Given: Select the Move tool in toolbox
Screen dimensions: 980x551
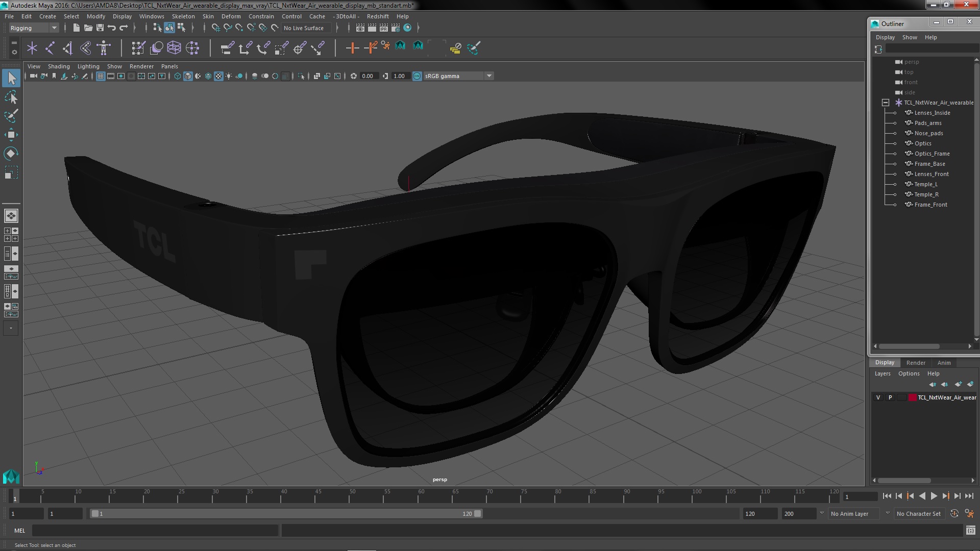Looking at the screenshot, I should [11, 135].
